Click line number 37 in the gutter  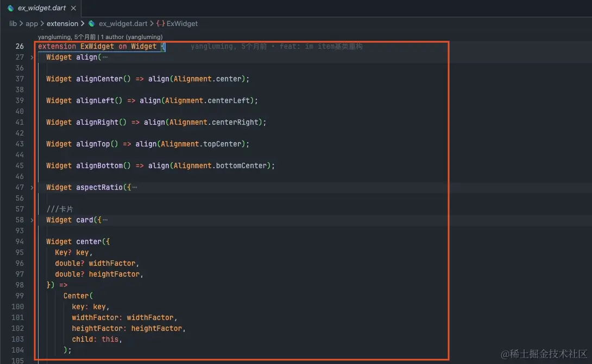pos(20,79)
